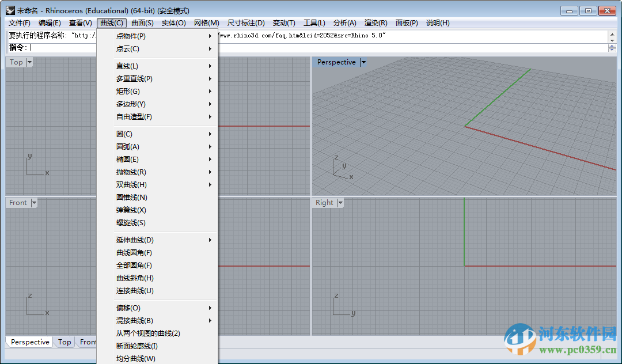Close the Rhinoceros window
This screenshot has height=364, width=622.
click(x=607, y=11)
